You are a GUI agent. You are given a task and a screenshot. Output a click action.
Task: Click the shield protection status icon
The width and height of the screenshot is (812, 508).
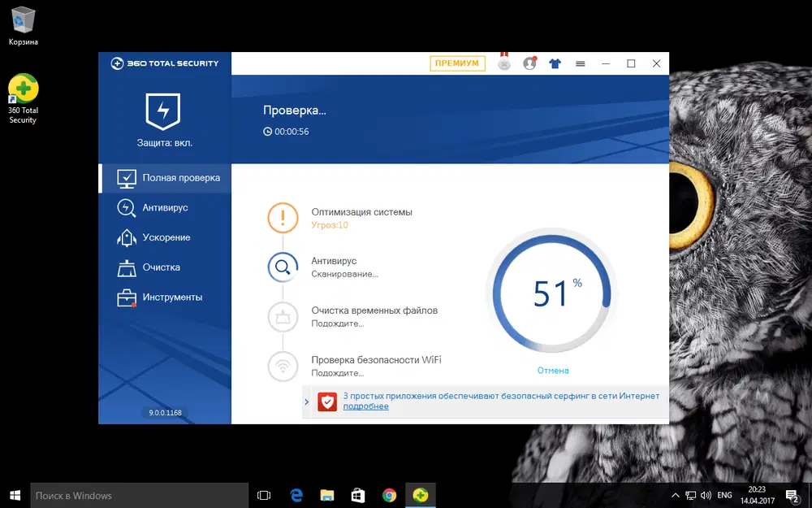163,111
